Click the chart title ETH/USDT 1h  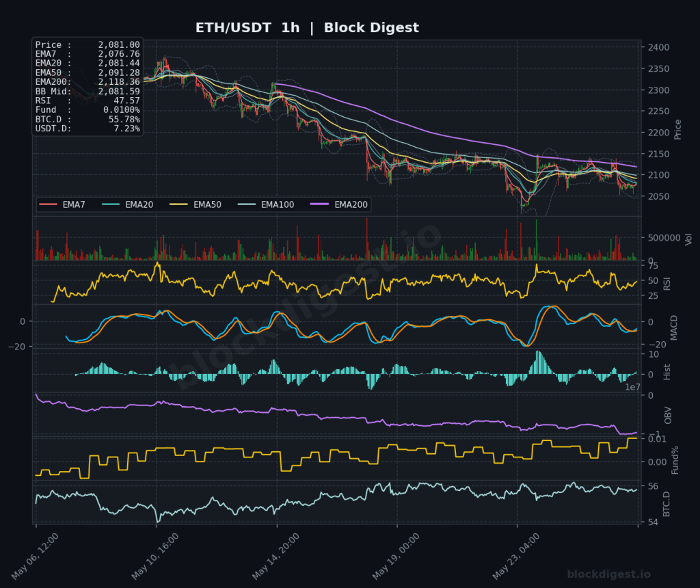(247, 27)
